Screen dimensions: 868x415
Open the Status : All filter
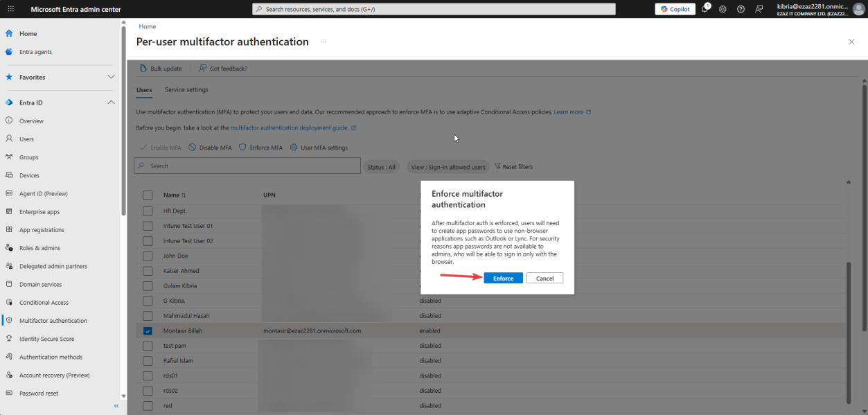pos(382,167)
